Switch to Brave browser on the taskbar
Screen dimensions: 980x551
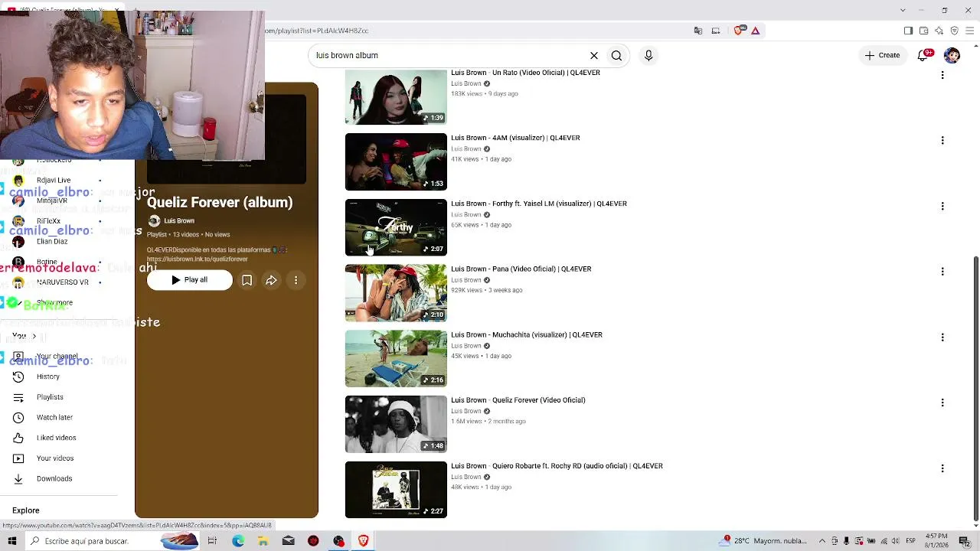tap(363, 541)
